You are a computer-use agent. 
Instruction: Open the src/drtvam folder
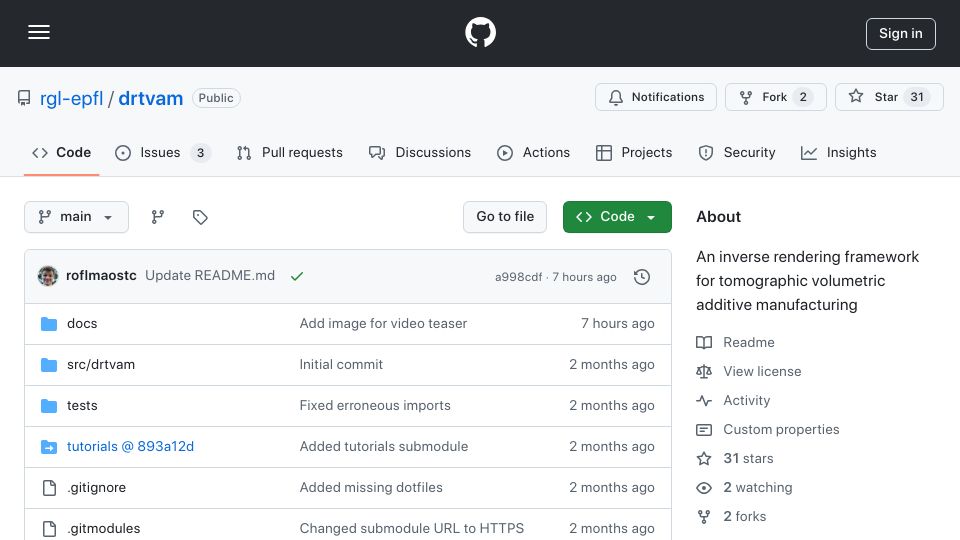(x=101, y=364)
